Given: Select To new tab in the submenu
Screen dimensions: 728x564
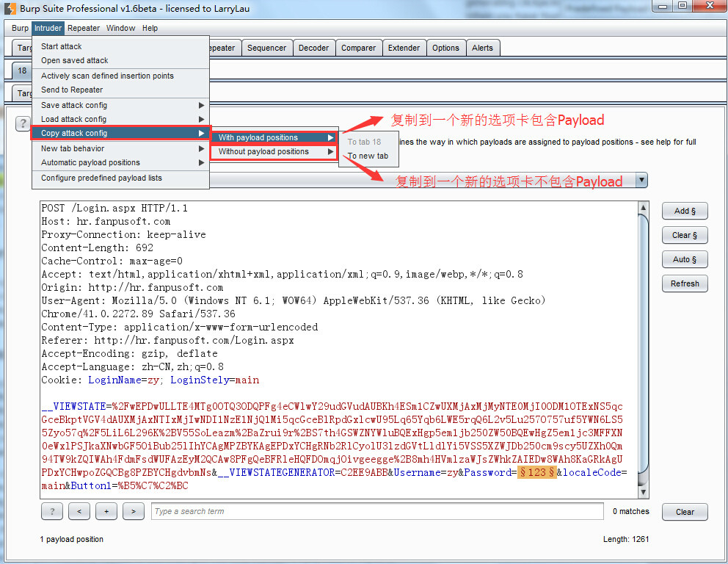Looking at the screenshot, I should pos(368,156).
